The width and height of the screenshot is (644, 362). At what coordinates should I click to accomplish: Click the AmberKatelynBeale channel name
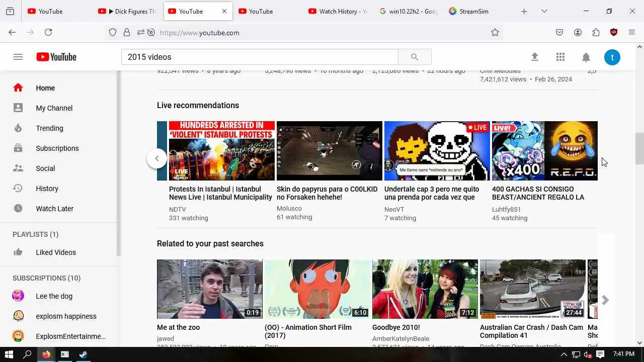point(401,339)
